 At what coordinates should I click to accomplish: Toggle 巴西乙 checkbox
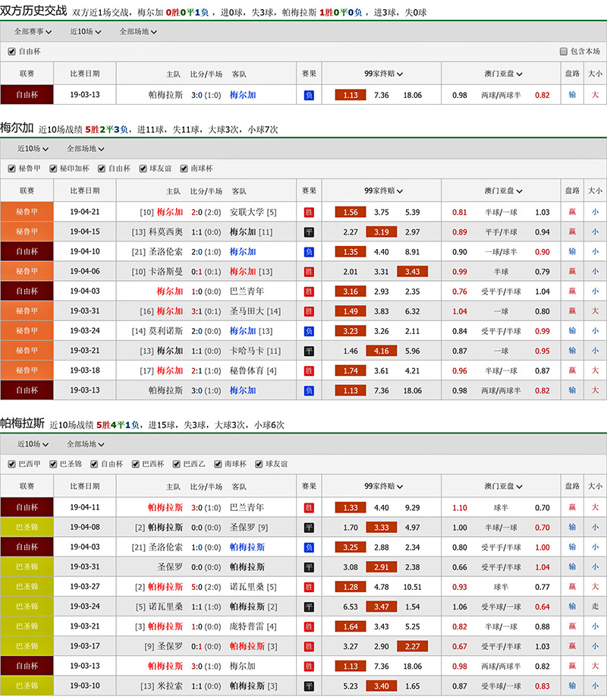click(177, 465)
